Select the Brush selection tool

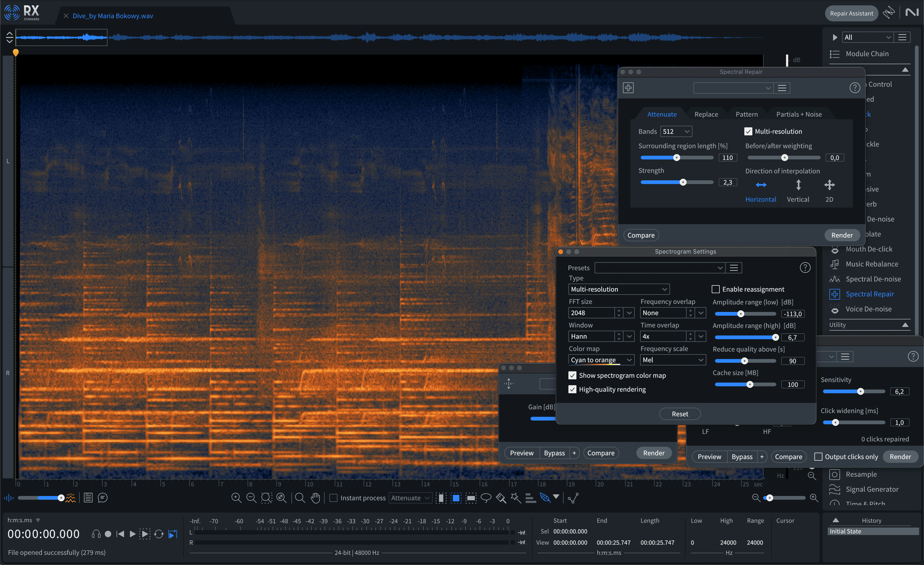pos(500,498)
